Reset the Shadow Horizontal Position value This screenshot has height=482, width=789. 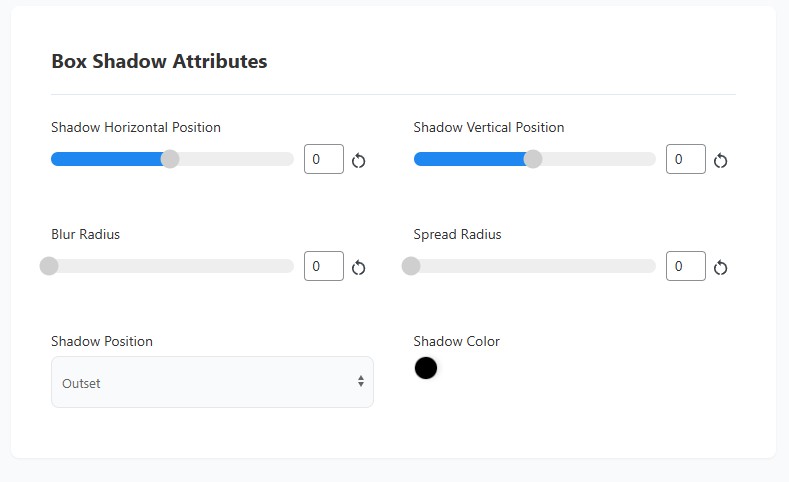pos(358,160)
